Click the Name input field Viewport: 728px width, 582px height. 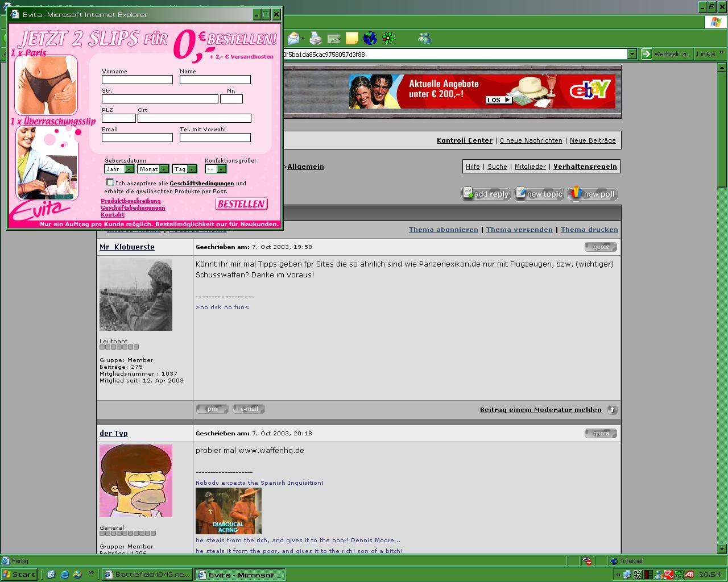point(215,80)
